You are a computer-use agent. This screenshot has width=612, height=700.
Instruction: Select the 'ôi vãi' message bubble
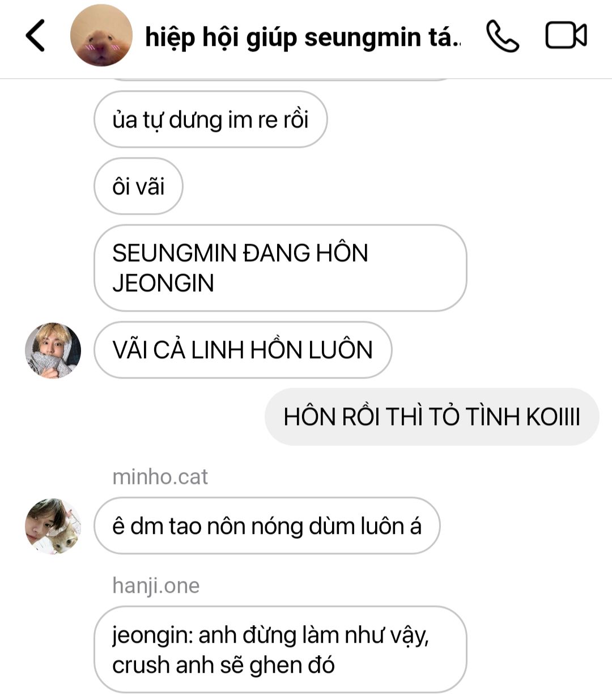tap(138, 186)
